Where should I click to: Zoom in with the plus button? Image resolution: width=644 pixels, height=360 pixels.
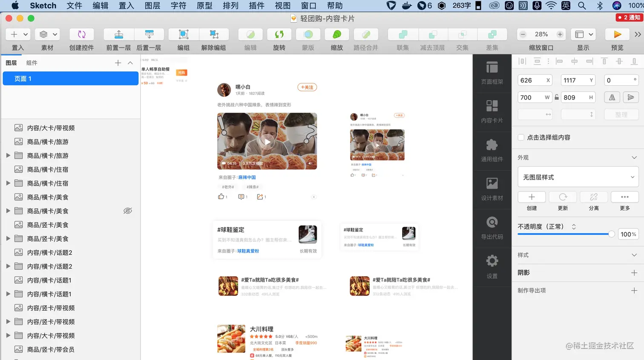point(560,34)
